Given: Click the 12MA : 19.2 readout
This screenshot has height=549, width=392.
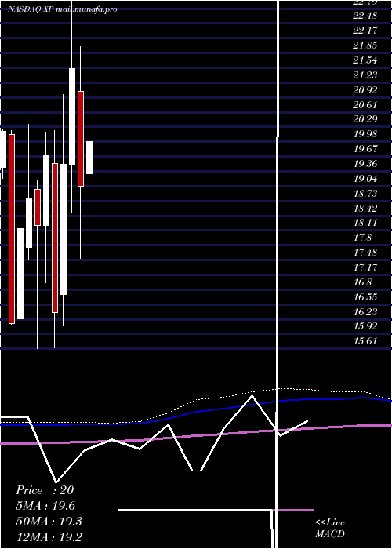Looking at the screenshot, I should tap(49, 536).
